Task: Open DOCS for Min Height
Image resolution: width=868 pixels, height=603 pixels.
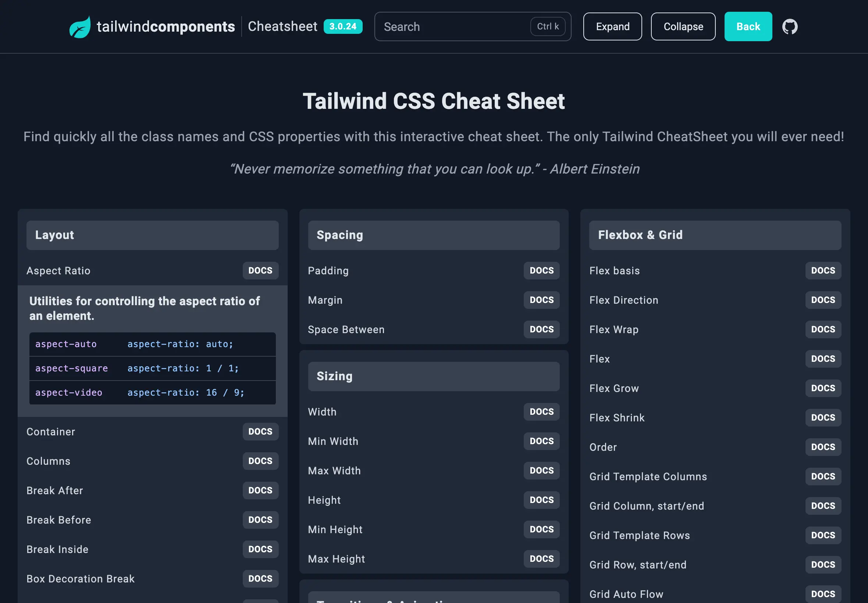Action: point(541,530)
